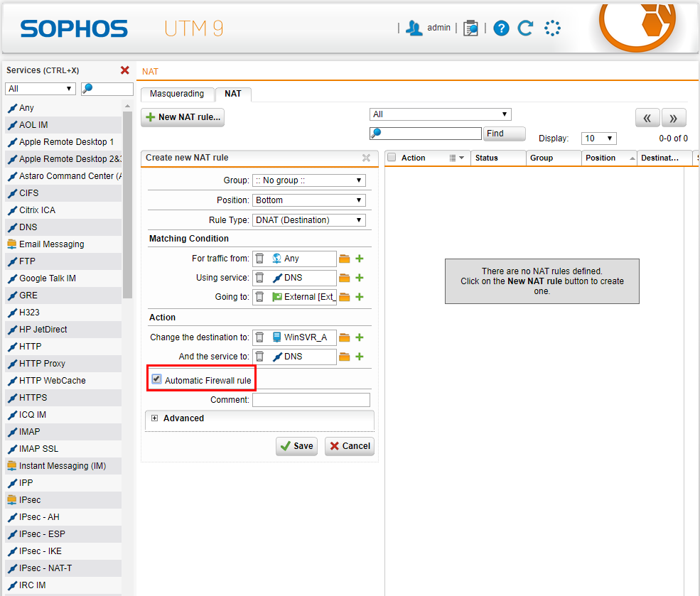The width and height of the screenshot is (700, 596).
Task: Click green plus for Using service
Action: tap(360, 278)
